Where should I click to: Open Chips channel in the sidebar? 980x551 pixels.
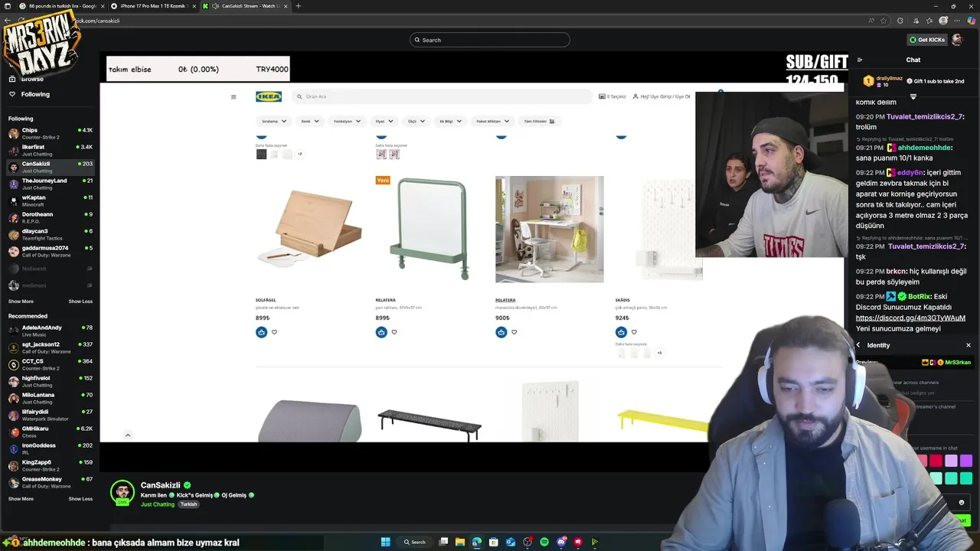click(51, 133)
